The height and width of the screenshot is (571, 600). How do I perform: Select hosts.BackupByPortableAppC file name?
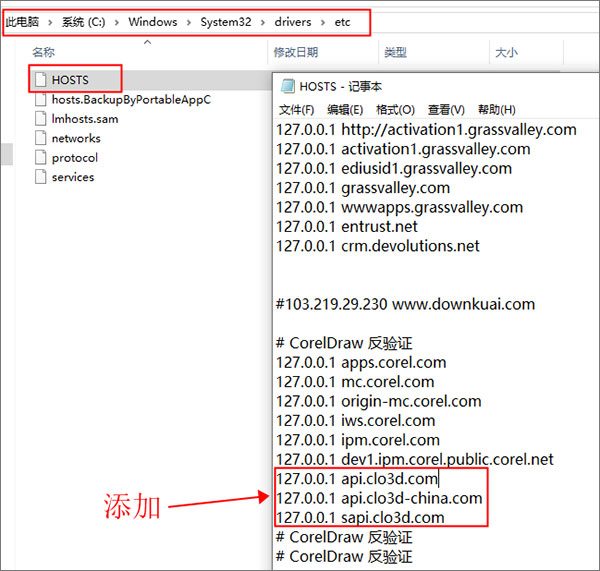(131, 100)
